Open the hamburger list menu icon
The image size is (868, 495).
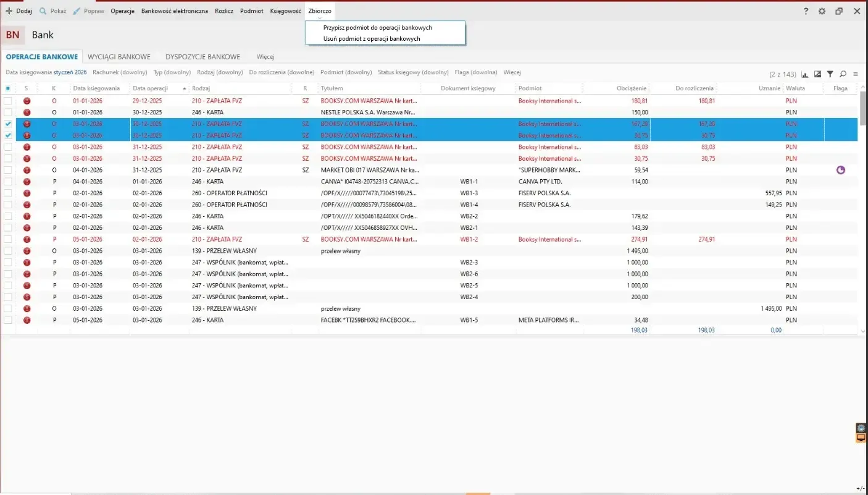pyautogui.click(x=856, y=74)
